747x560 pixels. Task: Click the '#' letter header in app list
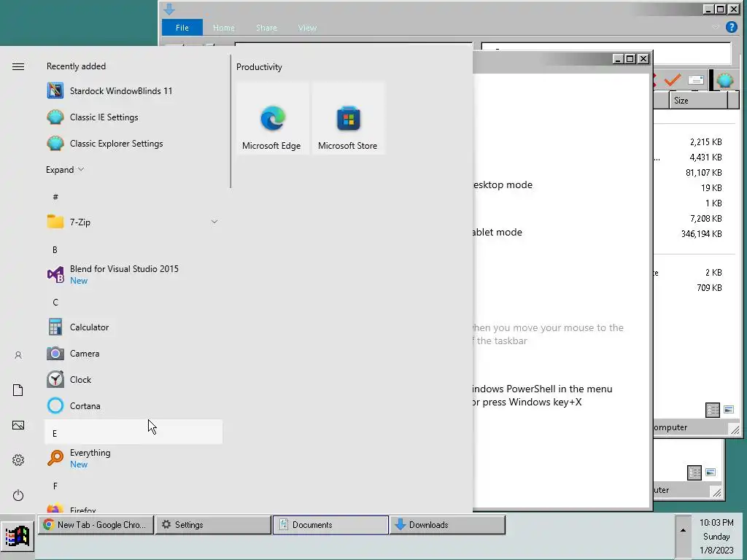pos(133,197)
